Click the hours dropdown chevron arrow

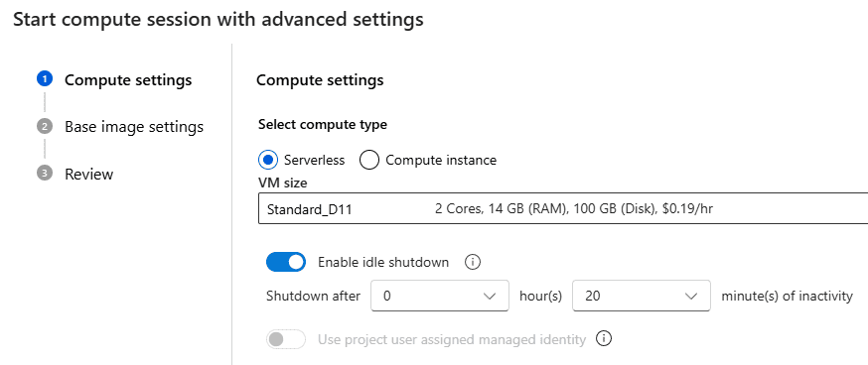pyautogui.click(x=490, y=296)
